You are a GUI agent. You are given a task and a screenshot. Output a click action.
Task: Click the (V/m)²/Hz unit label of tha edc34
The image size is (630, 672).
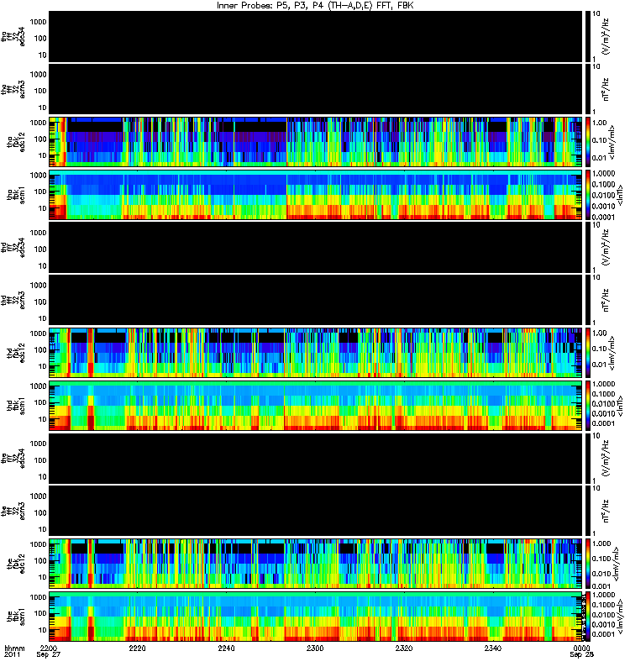point(606,36)
